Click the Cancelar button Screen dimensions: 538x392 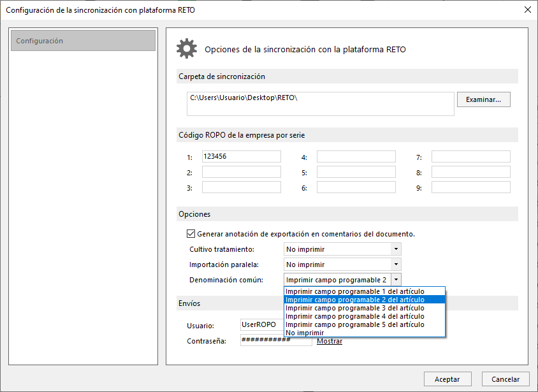point(505,379)
